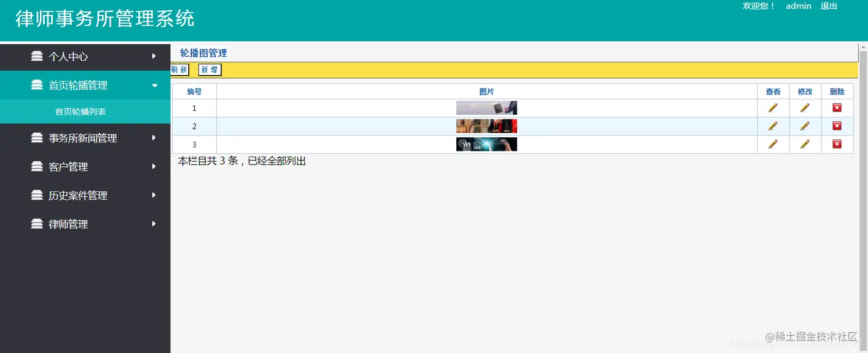Screen dimensions: 868x353
Task: Click the 退出 logout link
Action: 829,6
